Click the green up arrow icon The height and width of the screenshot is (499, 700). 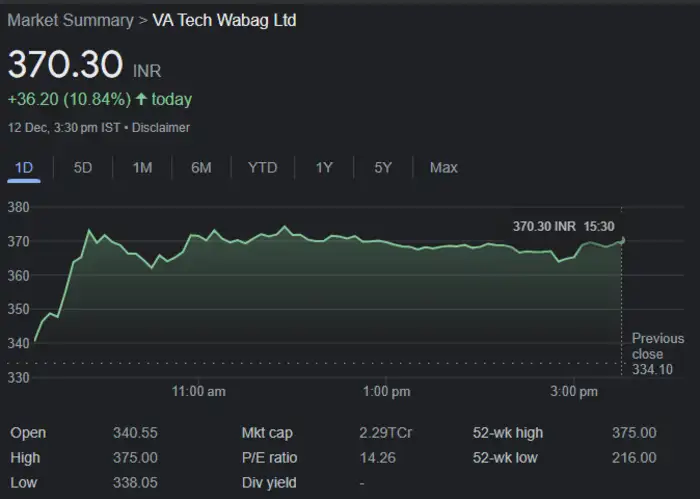141,100
